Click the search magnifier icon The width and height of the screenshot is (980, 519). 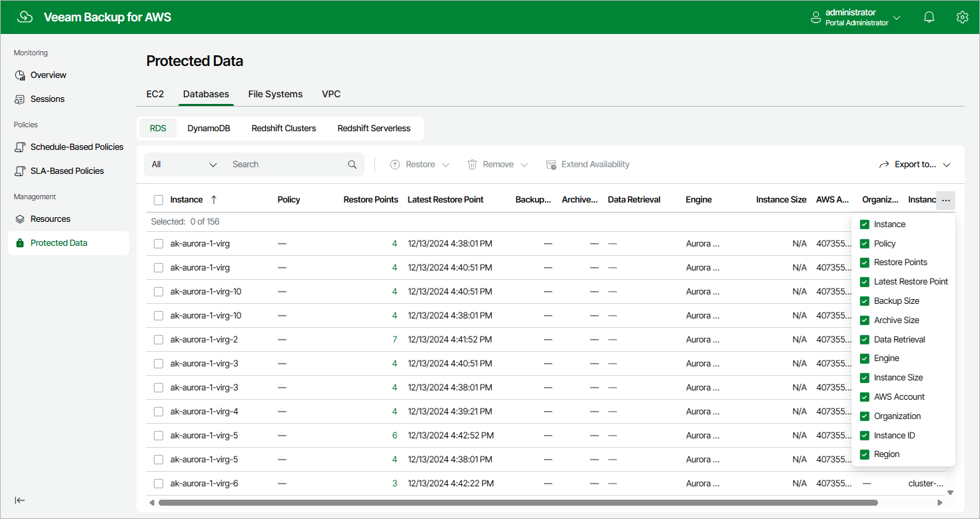point(352,165)
